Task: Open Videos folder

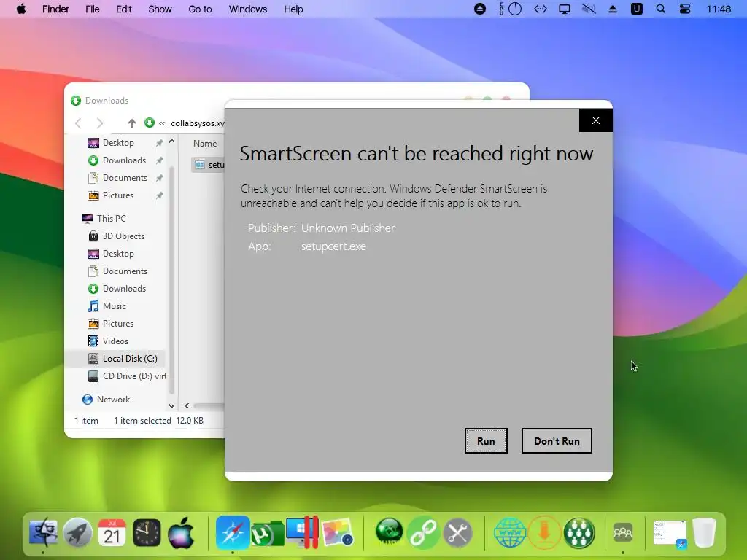Action: [x=115, y=341]
